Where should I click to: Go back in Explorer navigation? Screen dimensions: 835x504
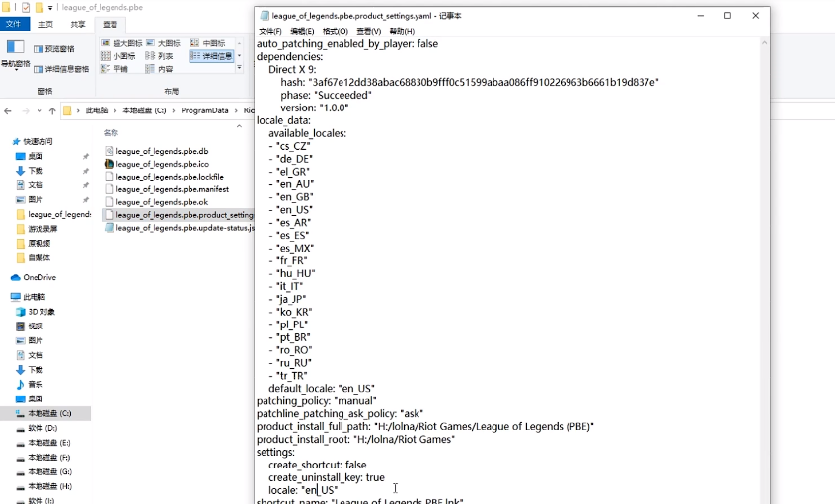click(x=8, y=111)
